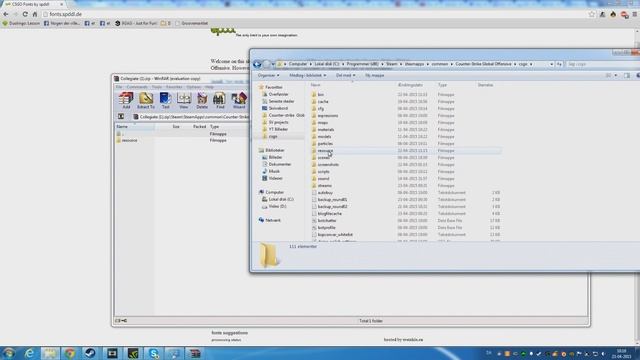Image resolution: width=640 pixels, height=360 pixels.
Task: Click the Find icon in WinRAR
Action: (220, 100)
